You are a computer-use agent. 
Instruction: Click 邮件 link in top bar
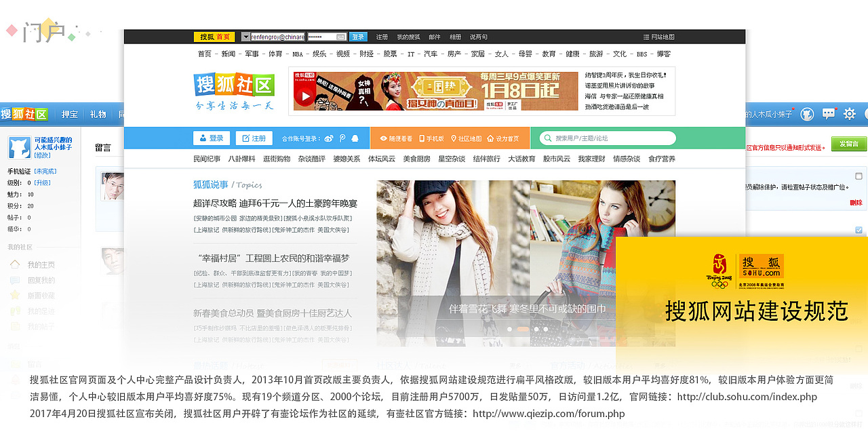[x=435, y=37]
